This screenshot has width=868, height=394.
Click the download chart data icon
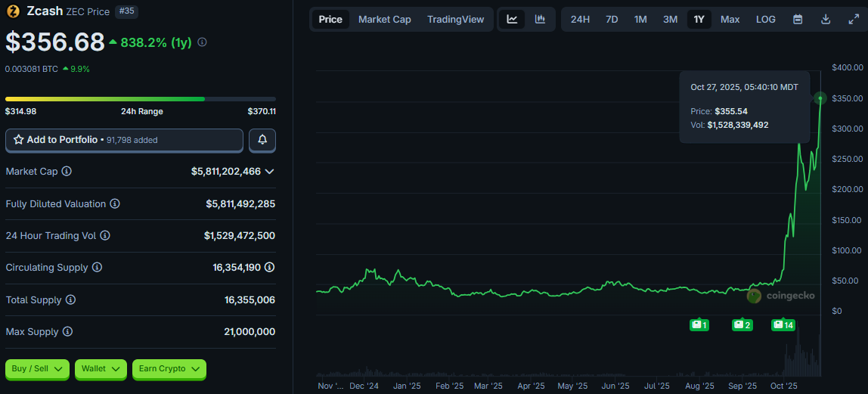(826, 19)
